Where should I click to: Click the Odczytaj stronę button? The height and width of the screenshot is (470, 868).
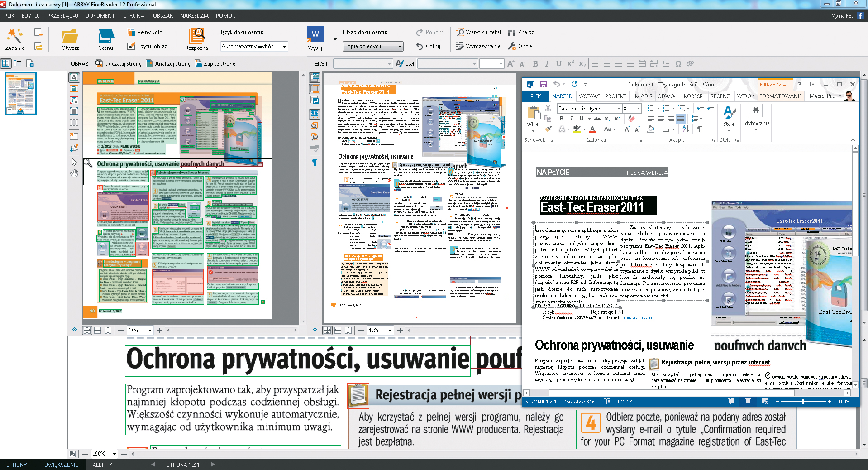point(118,64)
